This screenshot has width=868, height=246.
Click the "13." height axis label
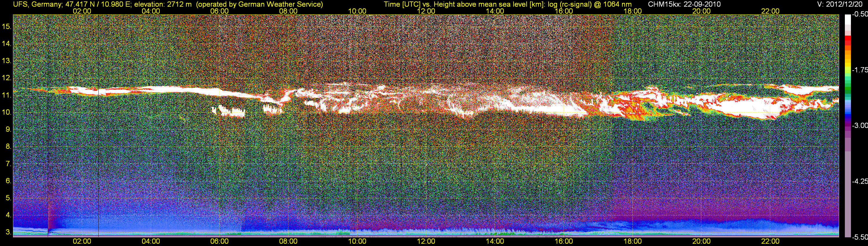coord(7,61)
